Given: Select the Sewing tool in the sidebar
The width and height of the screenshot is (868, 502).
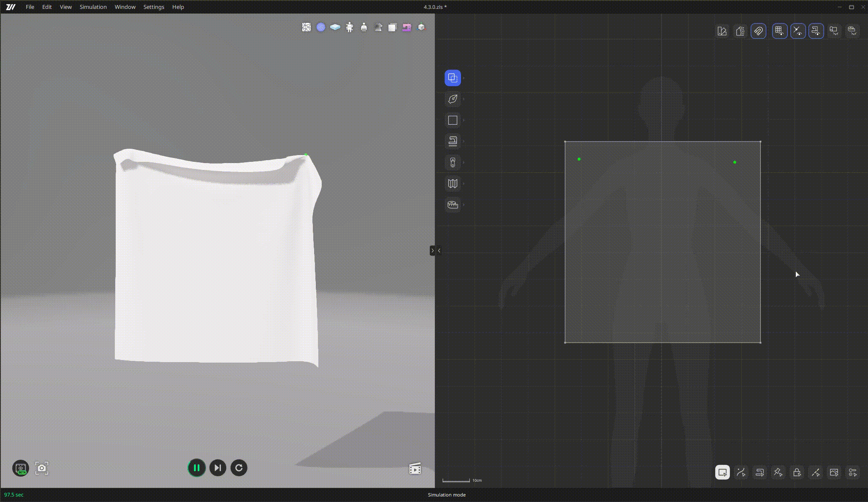Looking at the screenshot, I should 452,141.
